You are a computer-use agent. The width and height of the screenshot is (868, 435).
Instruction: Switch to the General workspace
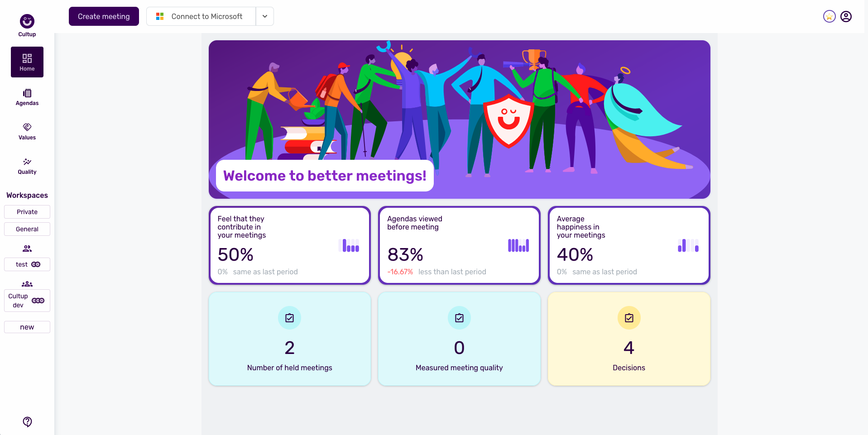27,229
